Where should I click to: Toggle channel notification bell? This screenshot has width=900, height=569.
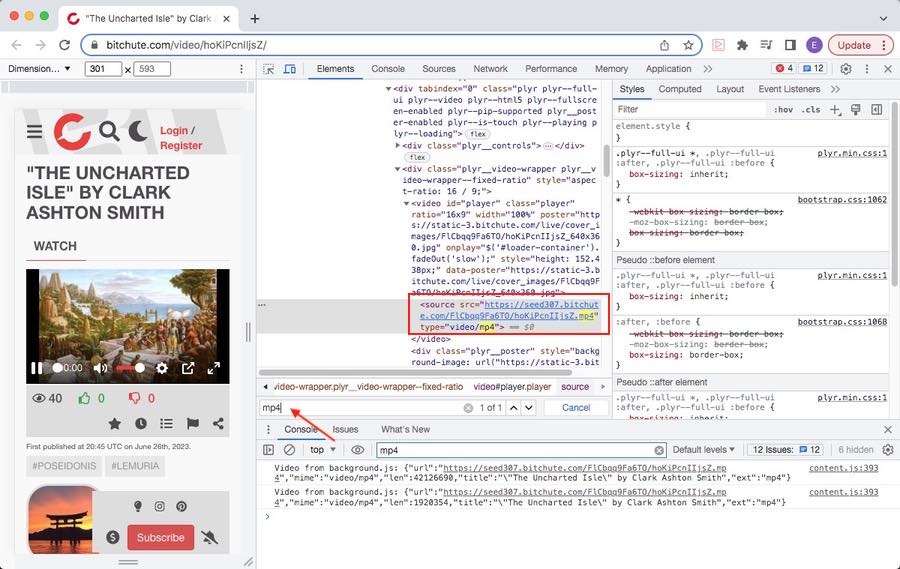(x=210, y=537)
